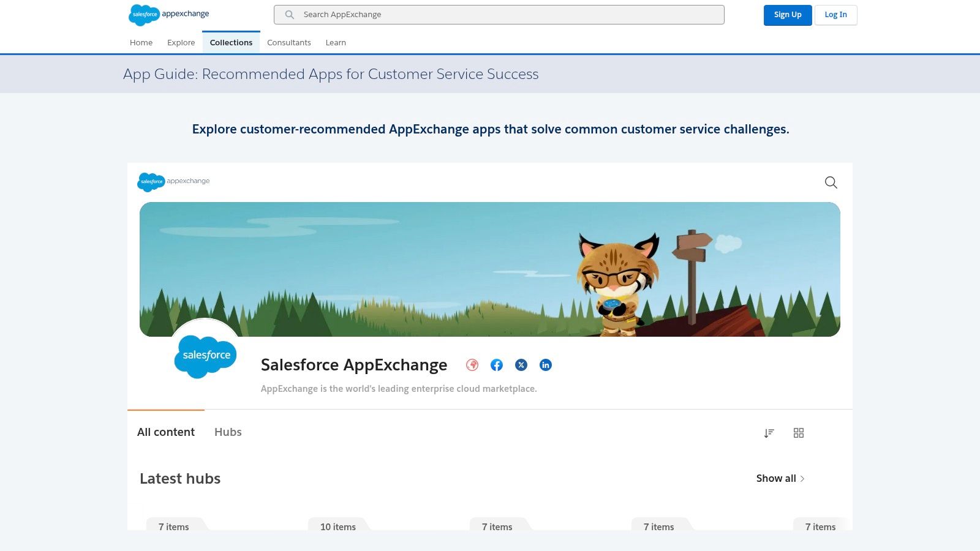Screen dimensions: 980x551
Task: Navigate using the Home menu link
Action: click(x=141, y=42)
